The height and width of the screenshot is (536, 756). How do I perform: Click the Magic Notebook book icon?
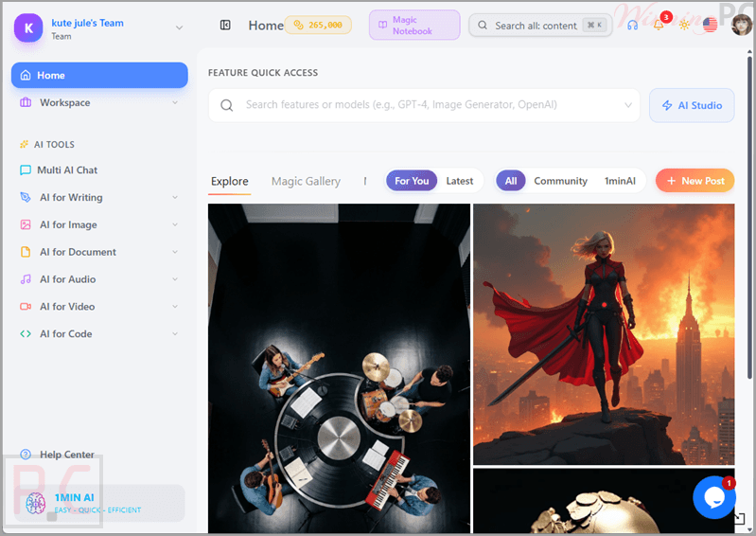click(x=382, y=25)
